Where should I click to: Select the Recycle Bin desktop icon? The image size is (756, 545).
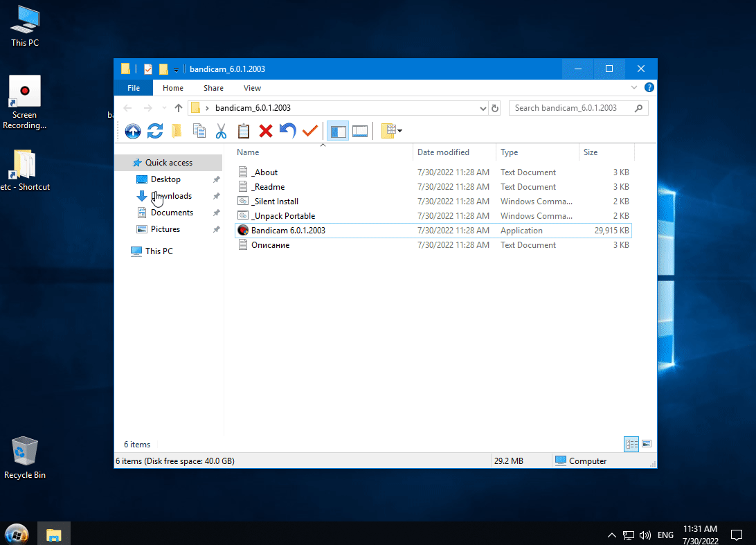(25, 458)
